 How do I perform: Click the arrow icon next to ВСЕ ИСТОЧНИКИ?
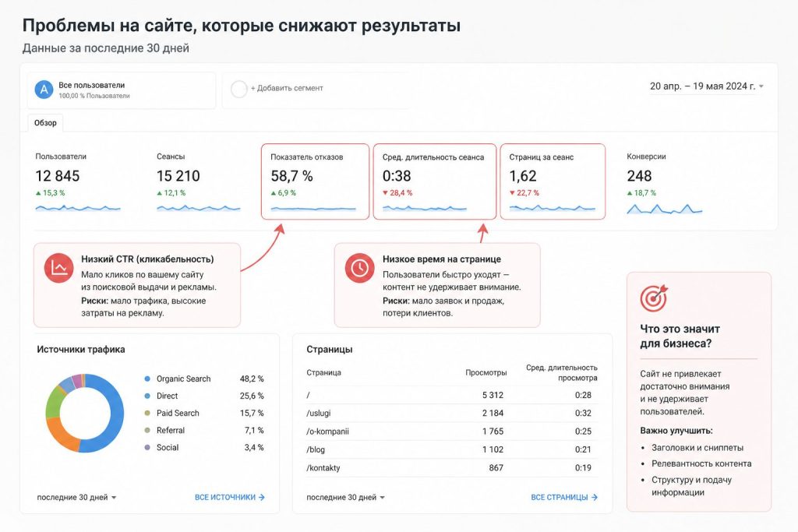click(x=262, y=498)
